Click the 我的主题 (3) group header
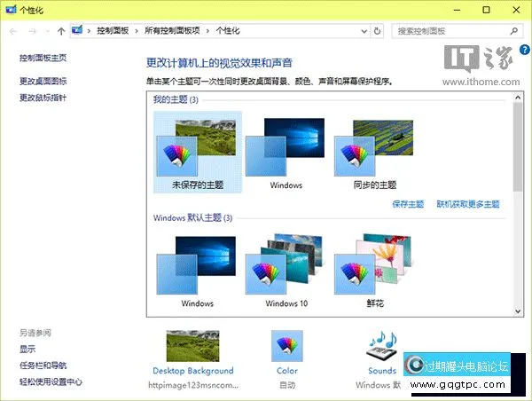This screenshot has height=401, width=532. click(x=176, y=99)
